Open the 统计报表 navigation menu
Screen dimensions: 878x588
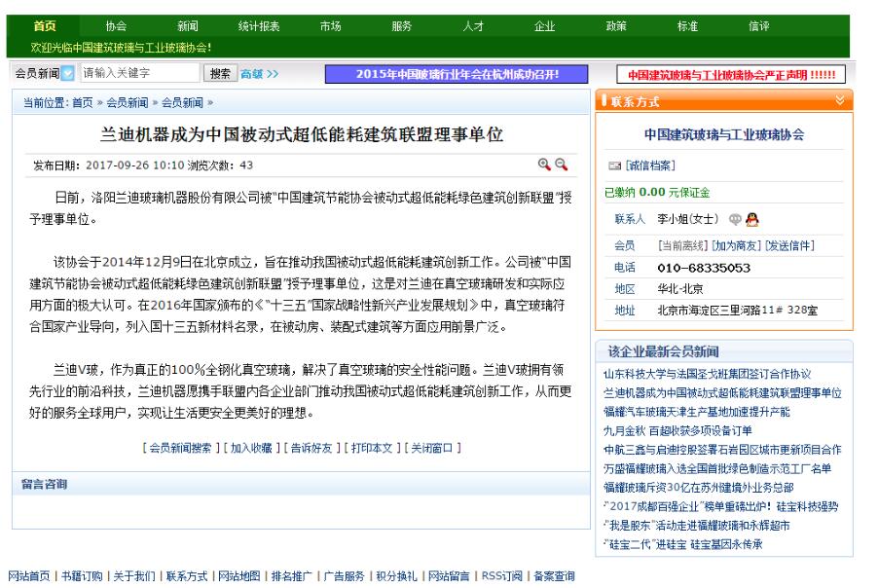coord(259,25)
